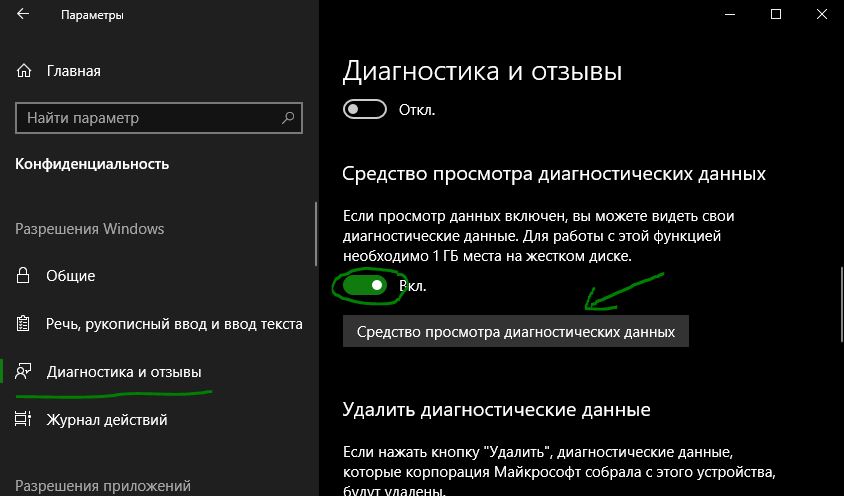Viewport: 844px width, 496px height.
Task: Click the Общие lock icon
Action: pos(23,275)
